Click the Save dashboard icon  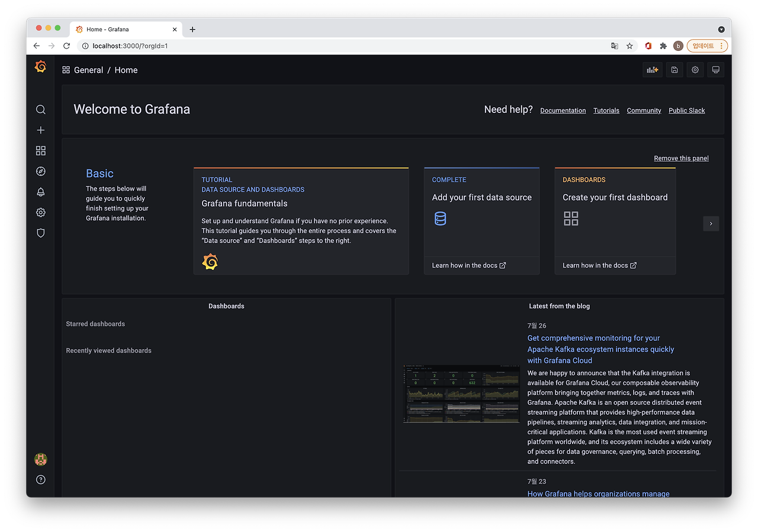click(x=675, y=70)
